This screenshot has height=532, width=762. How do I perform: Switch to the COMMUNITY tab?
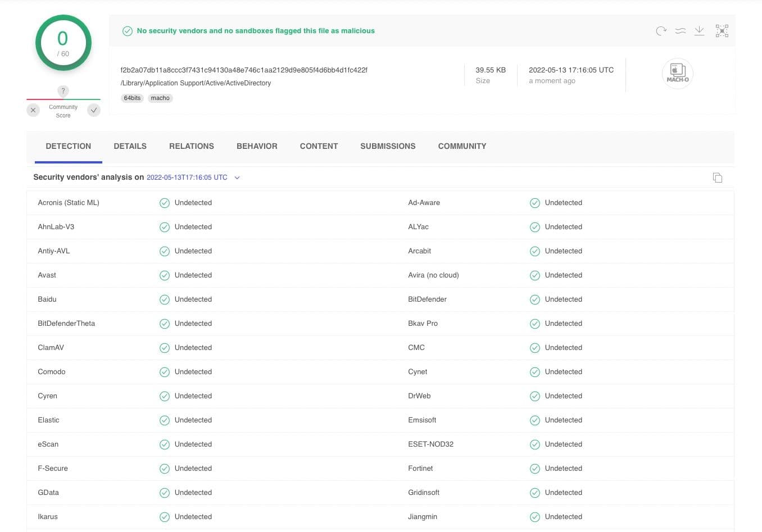(462, 146)
